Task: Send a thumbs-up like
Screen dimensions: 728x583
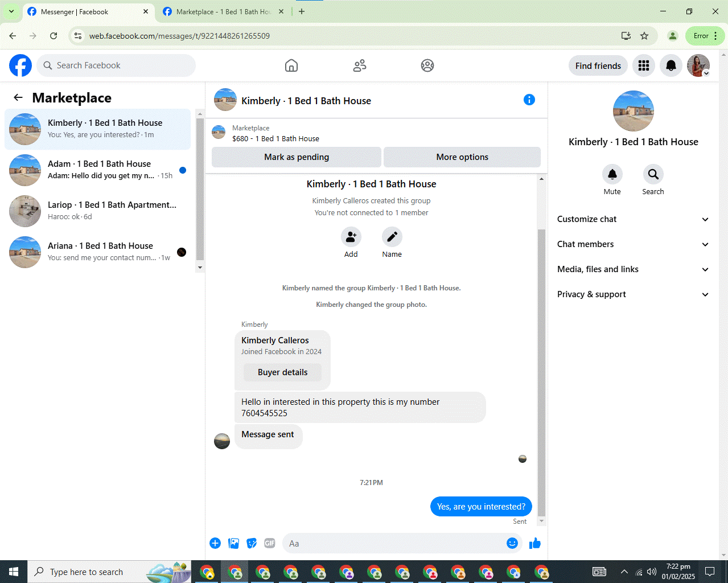Action: pos(535,543)
